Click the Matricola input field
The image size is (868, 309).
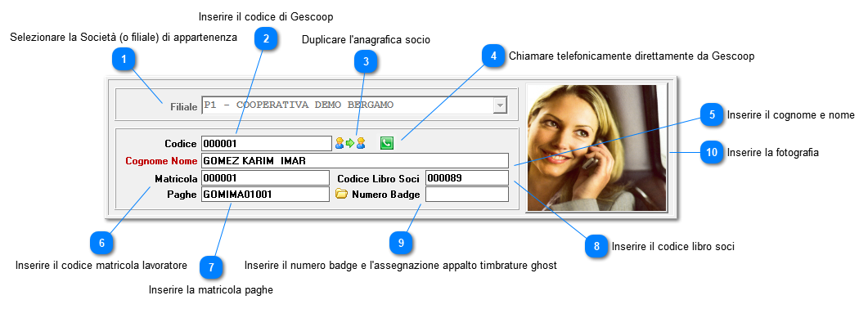265,178
